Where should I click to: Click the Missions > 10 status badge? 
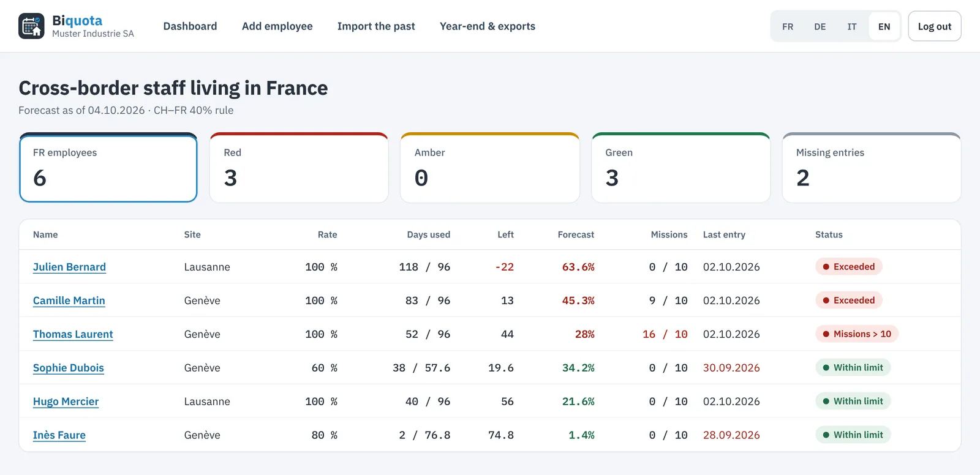click(856, 334)
